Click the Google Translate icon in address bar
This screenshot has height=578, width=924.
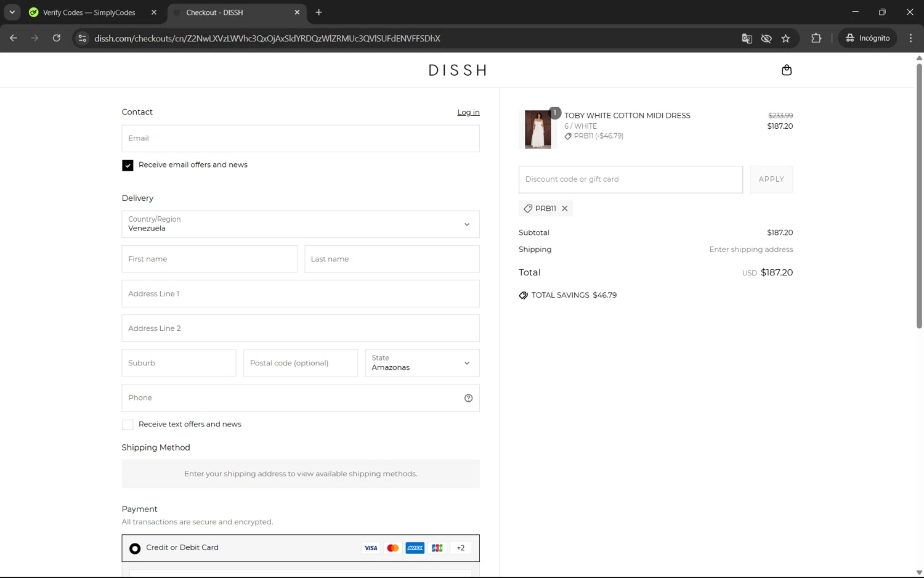(747, 38)
